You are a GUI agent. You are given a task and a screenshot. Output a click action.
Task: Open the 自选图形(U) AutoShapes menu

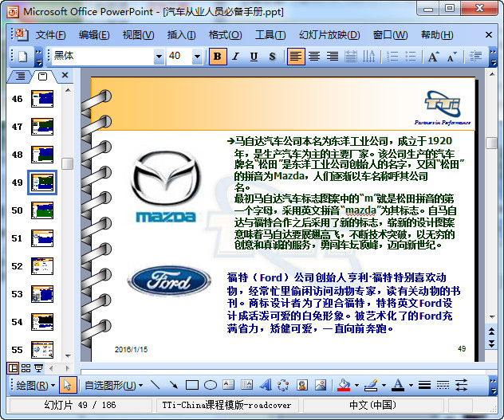click(113, 385)
